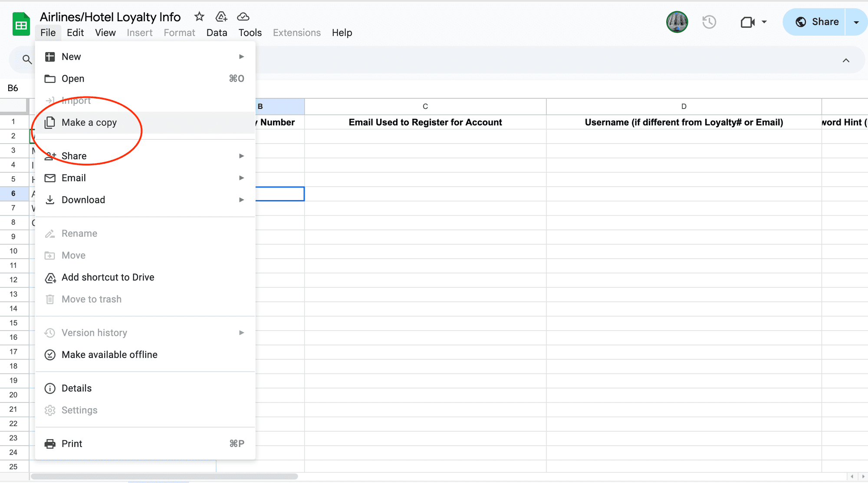The image size is (868, 483).
Task: Click the add to Drive icon
Action: click(x=221, y=16)
